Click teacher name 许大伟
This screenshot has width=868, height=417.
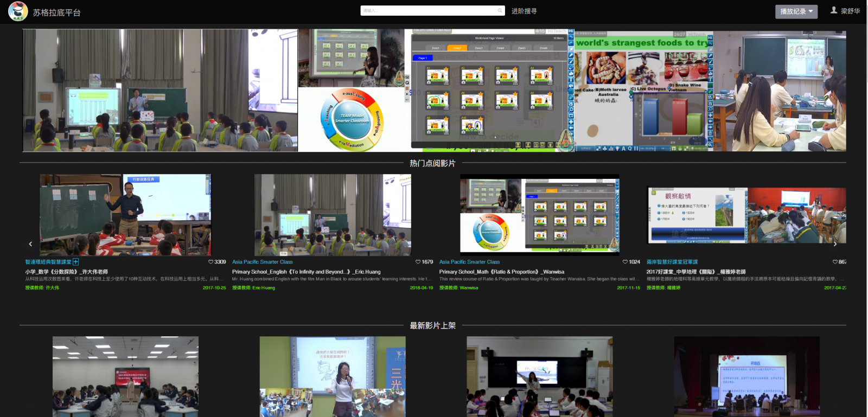click(x=52, y=288)
